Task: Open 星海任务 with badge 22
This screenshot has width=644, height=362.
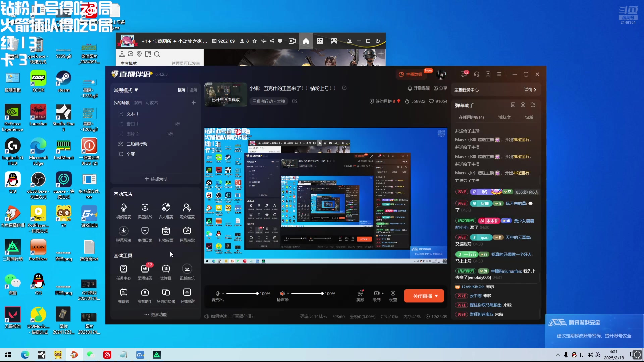Action: tap(145, 272)
